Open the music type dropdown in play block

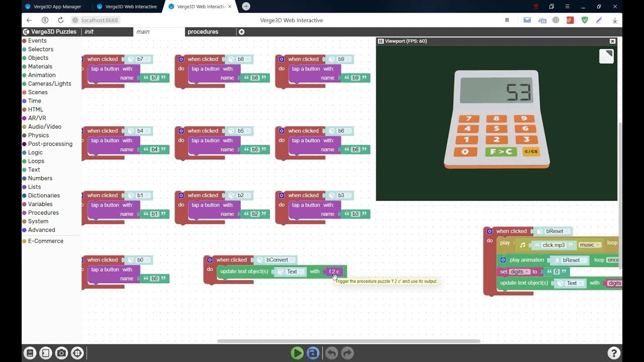[590, 245]
